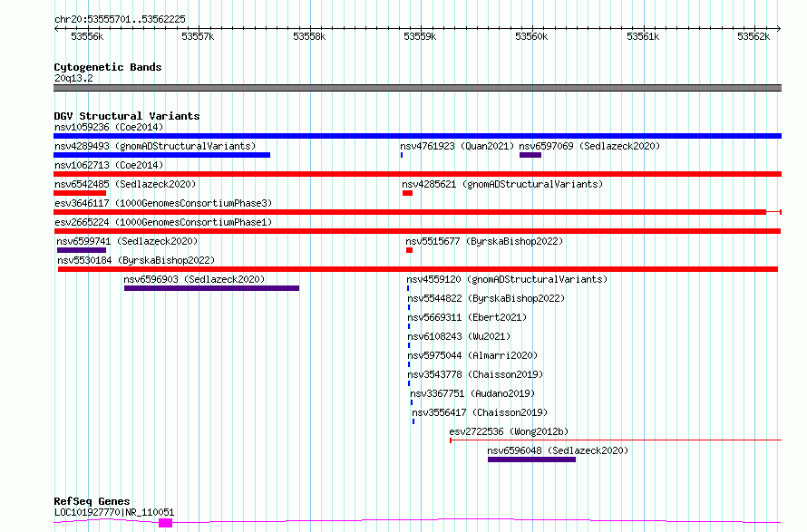Image resolution: width=807 pixels, height=532 pixels.
Task: Select the purple nsv6597069 variant bar
Action: (530, 155)
